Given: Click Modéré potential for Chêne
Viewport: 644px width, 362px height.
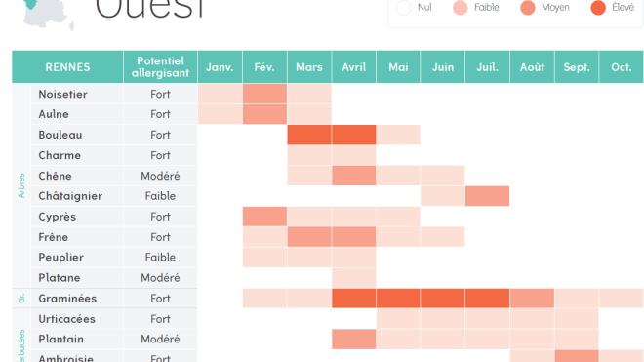Looking at the screenshot, I should click(x=160, y=176).
